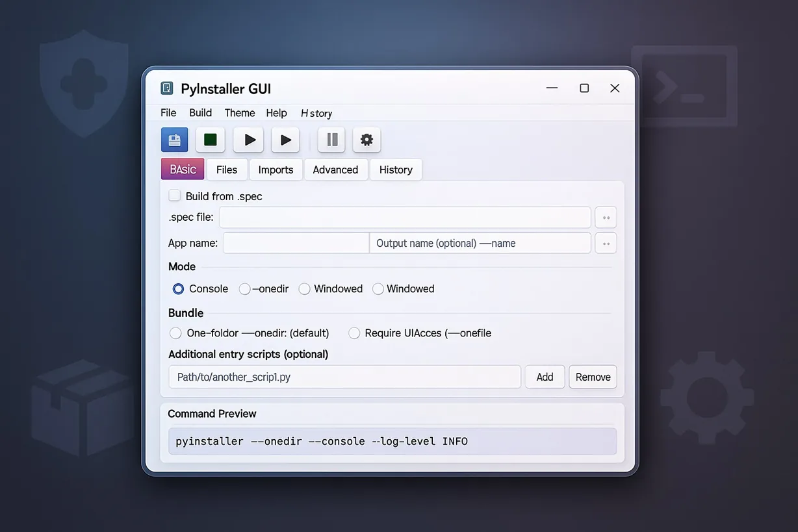Switch to the Advanced tab

(335, 170)
